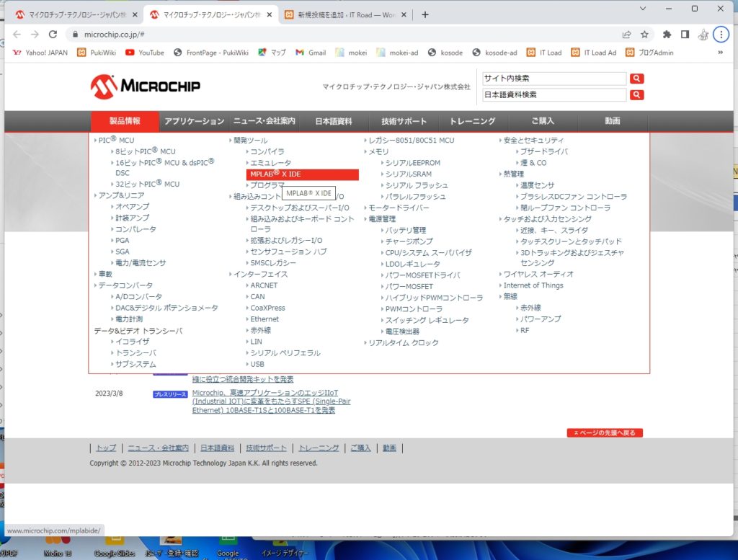
Task: Open a new tab with plus button
Action: pos(425,14)
